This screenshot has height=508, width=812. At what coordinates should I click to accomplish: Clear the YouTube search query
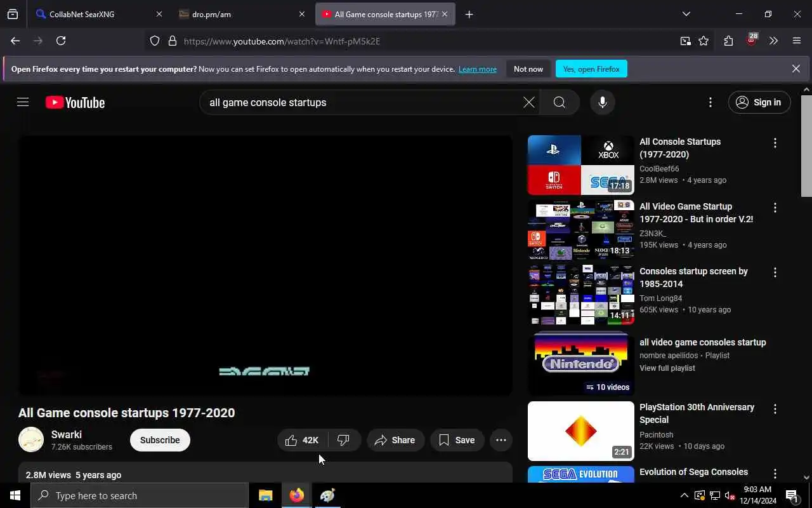[528, 102]
